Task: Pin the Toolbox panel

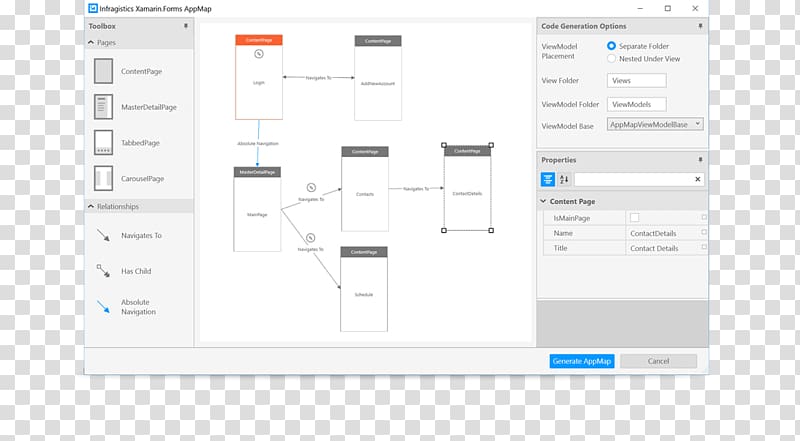Action: coord(185,25)
